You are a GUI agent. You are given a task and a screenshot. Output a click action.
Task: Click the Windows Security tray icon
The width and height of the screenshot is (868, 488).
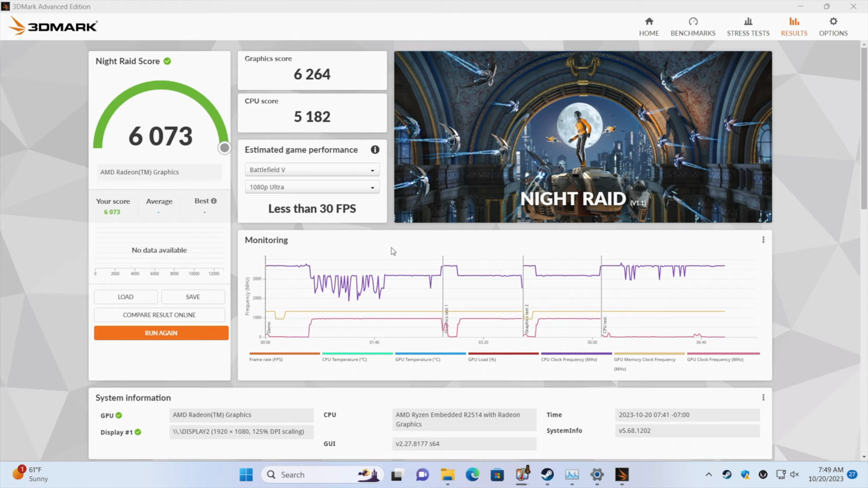coord(745,475)
